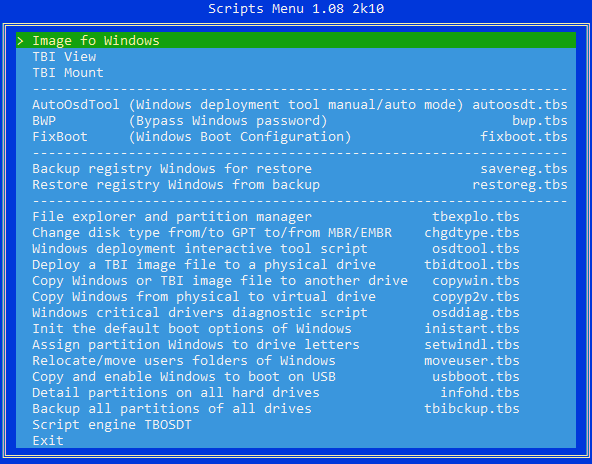The height and width of the screenshot is (464, 592).
Task: Choose Exit to leave the menu
Action: point(296,441)
